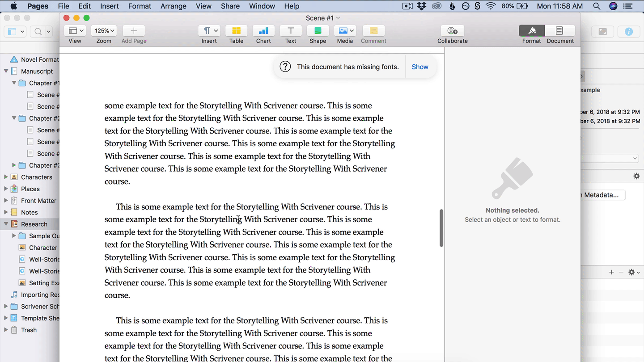Open the Apple menu

[13, 6]
